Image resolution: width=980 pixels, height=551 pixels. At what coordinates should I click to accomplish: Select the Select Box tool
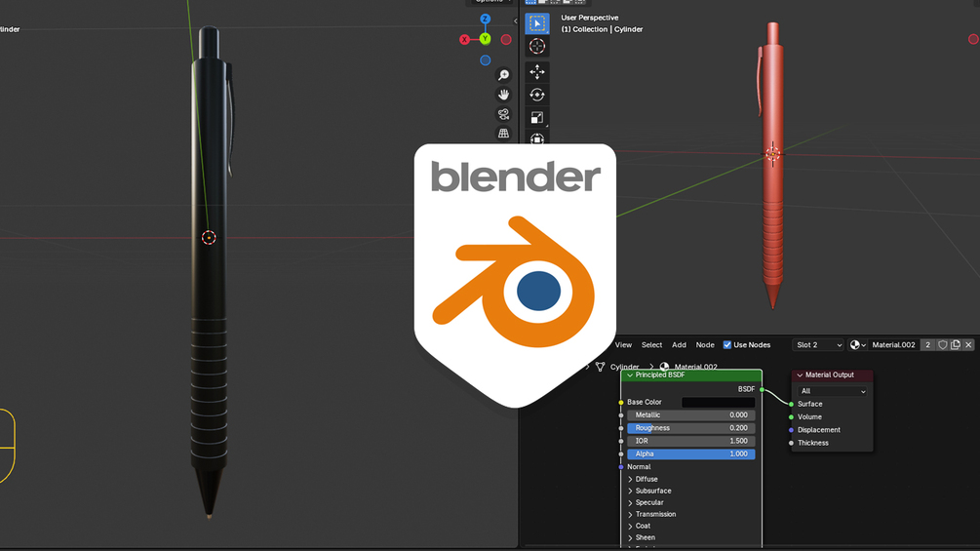pyautogui.click(x=537, y=23)
